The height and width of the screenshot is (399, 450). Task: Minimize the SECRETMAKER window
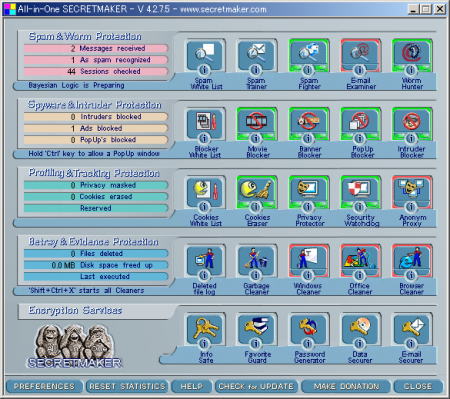[413, 9]
